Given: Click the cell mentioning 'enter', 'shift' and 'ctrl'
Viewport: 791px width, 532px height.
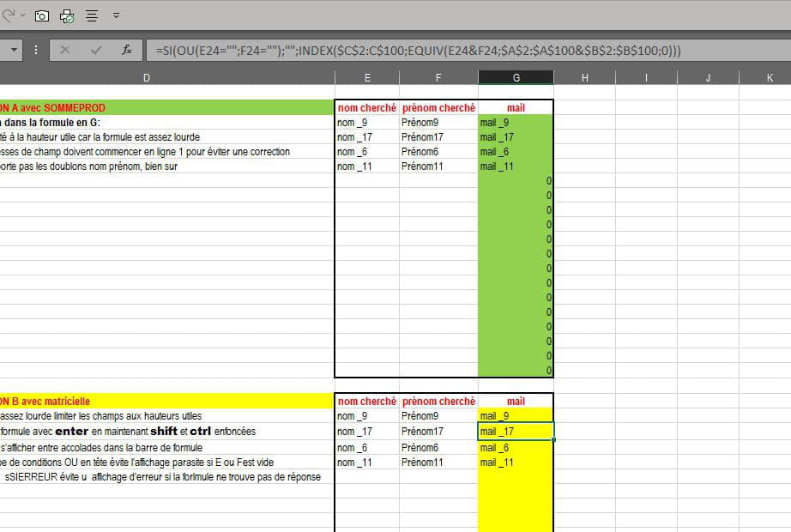Looking at the screenshot, I should click(x=167, y=432).
